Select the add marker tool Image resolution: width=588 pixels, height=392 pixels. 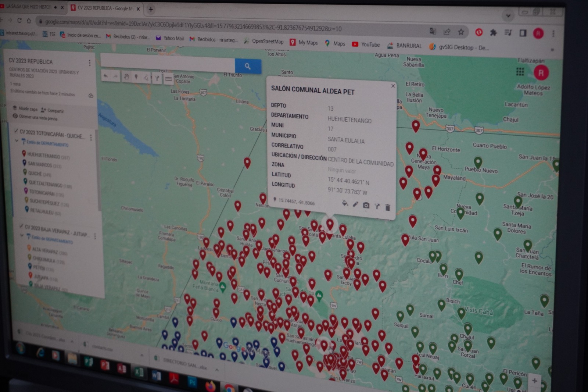[x=136, y=77]
